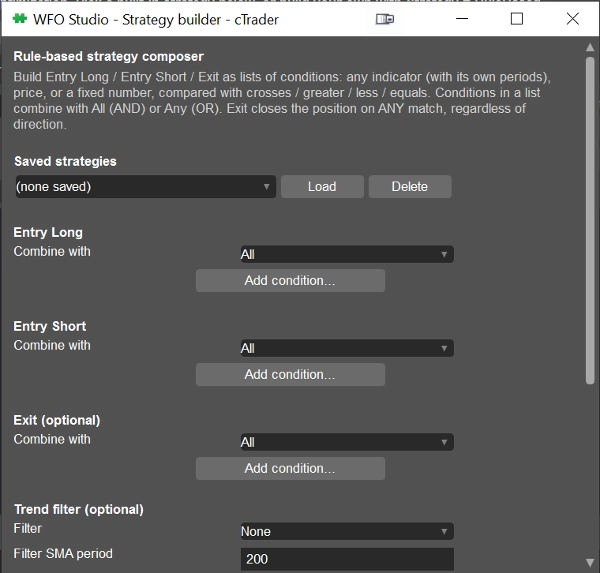Close the Strategy builder window
The image size is (600, 573).
[572, 19]
